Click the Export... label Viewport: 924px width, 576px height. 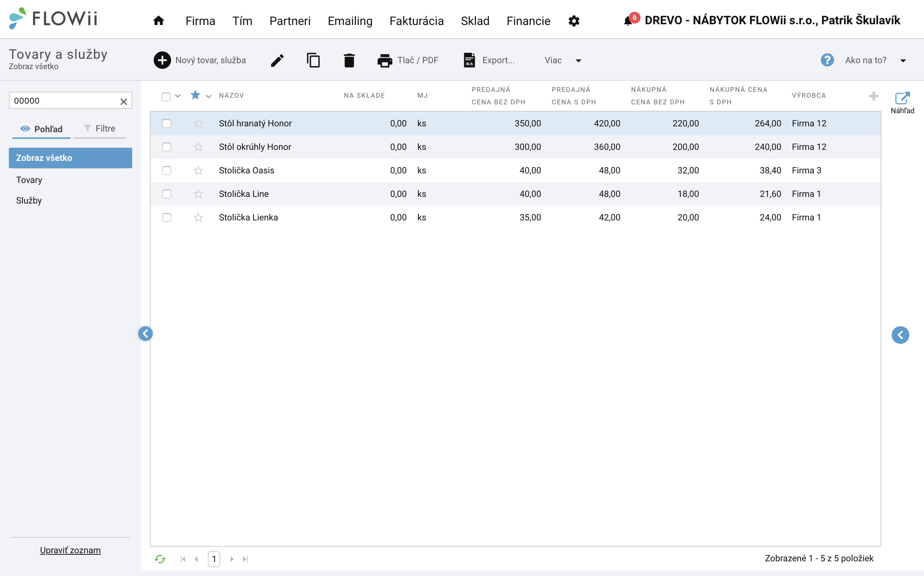click(x=498, y=60)
